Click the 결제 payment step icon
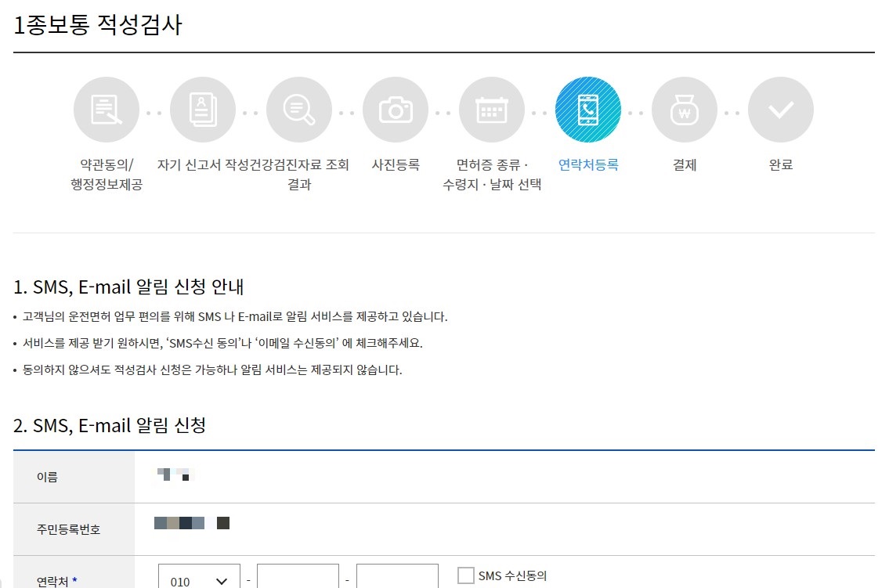 685,110
